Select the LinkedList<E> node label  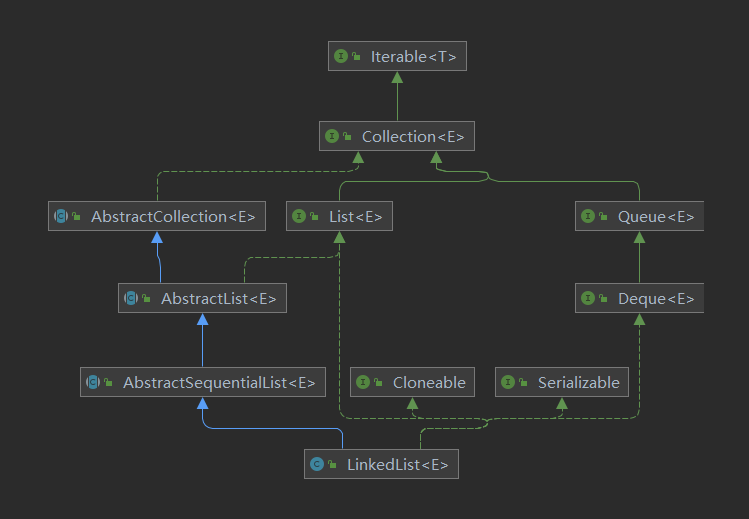[x=397, y=464]
